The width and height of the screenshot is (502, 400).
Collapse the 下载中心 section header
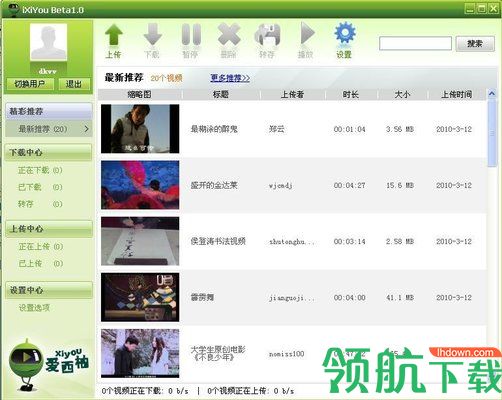pos(49,153)
